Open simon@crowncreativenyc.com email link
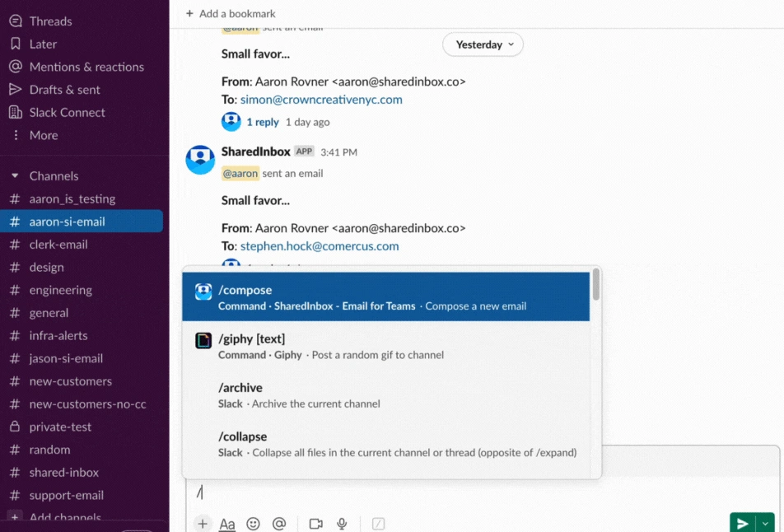 pyautogui.click(x=321, y=100)
